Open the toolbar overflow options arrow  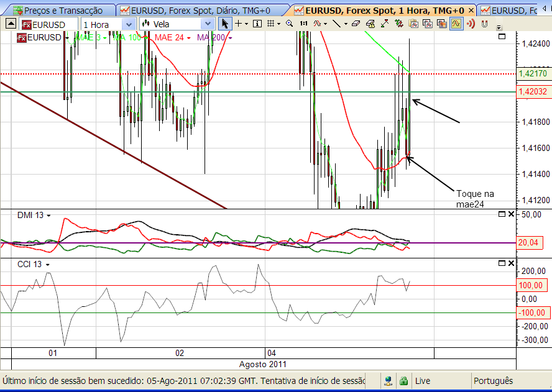[x=499, y=27]
